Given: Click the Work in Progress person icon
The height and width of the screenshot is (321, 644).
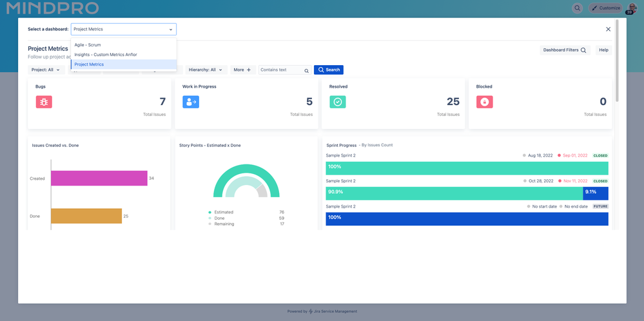Looking at the screenshot, I should pos(191,102).
